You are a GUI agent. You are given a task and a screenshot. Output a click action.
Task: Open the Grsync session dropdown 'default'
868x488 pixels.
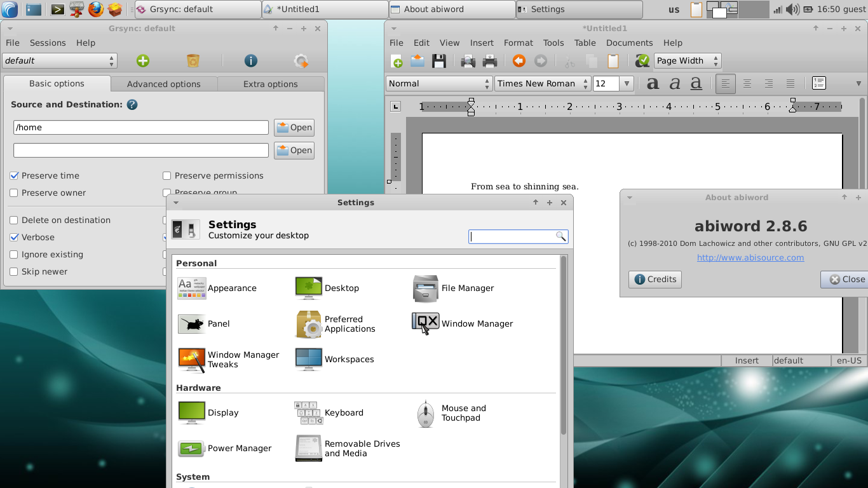pos(60,60)
